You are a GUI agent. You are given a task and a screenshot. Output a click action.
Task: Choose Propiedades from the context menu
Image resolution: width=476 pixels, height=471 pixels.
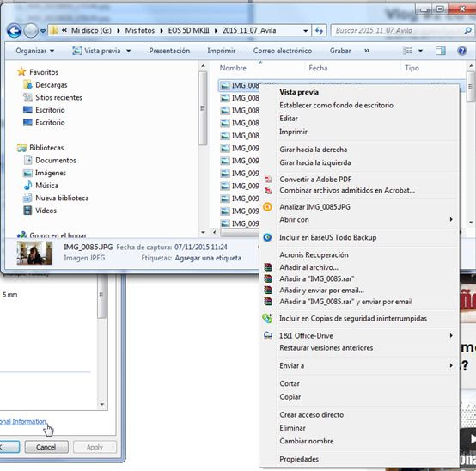[299, 459]
